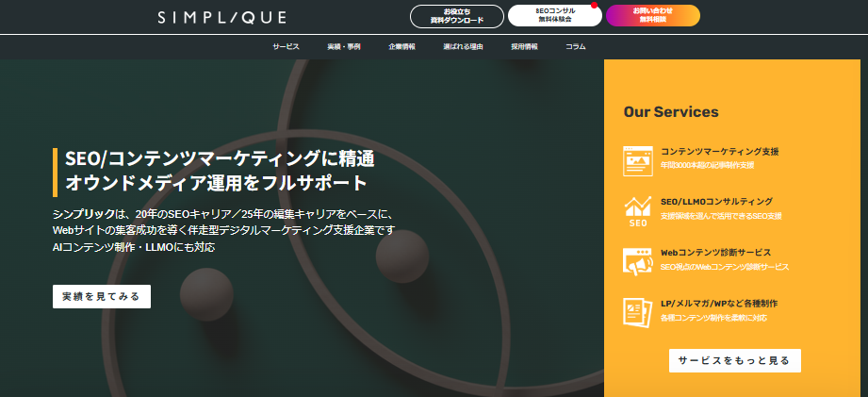The image size is (868, 397).
Task: Click the お役立ち資料ダウンロード button
Action: click(456, 16)
